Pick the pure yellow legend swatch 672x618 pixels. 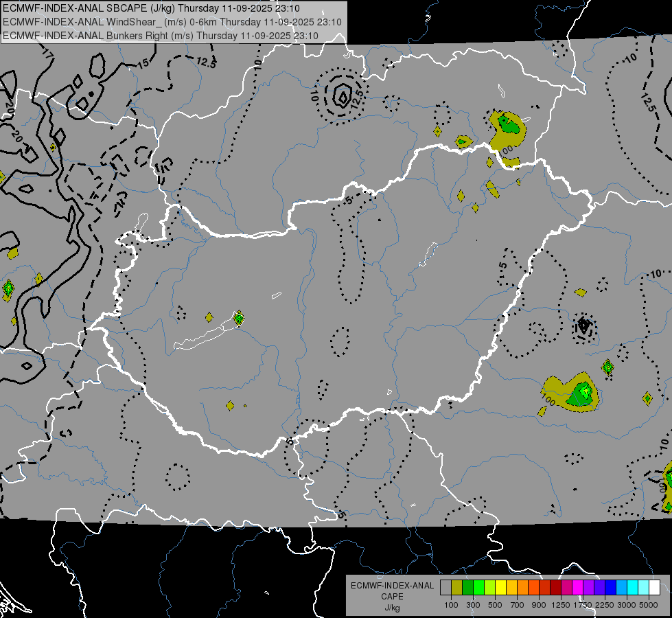(x=500, y=587)
